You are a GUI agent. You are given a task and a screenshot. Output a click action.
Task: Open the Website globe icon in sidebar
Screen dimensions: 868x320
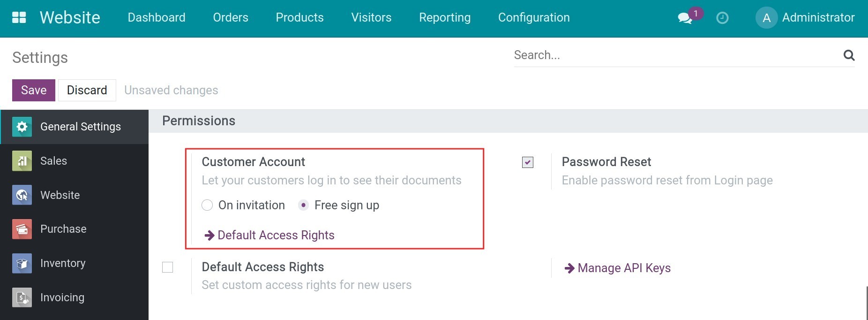[22, 195]
